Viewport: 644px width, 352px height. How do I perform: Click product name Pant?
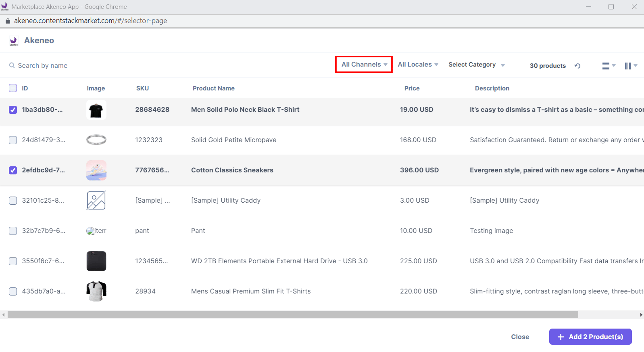click(x=198, y=231)
